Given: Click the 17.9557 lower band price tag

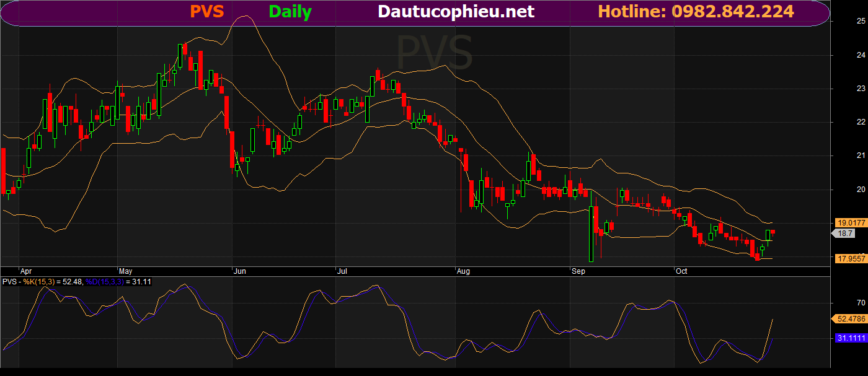Looking at the screenshot, I should pos(850,259).
